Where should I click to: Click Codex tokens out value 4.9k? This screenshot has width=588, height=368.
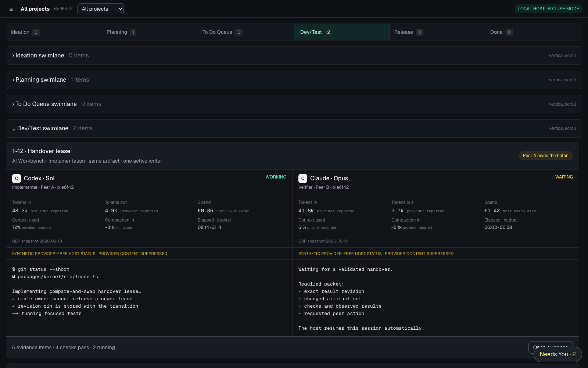tap(111, 211)
